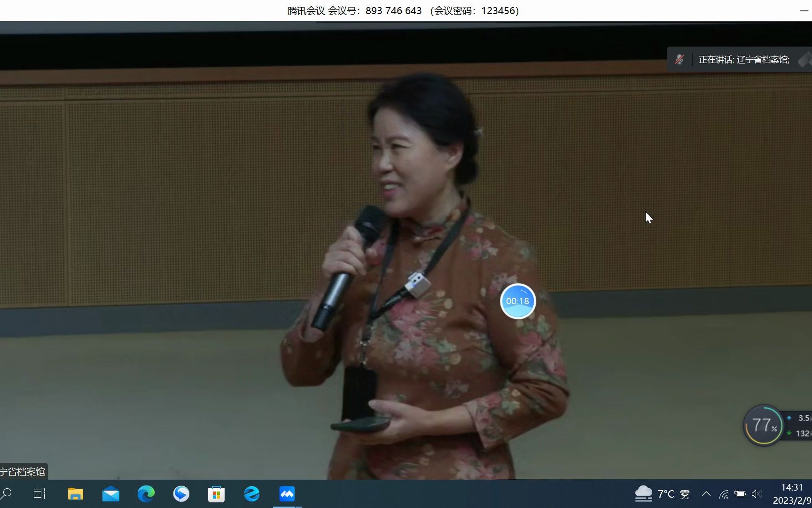This screenshot has width=812, height=508.
Task: Open the 7°C 雾 weather widget
Action: coord(663,494)
